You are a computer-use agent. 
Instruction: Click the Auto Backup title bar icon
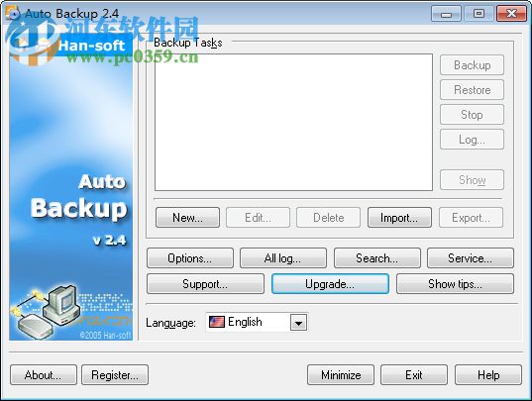pos(13,14)
